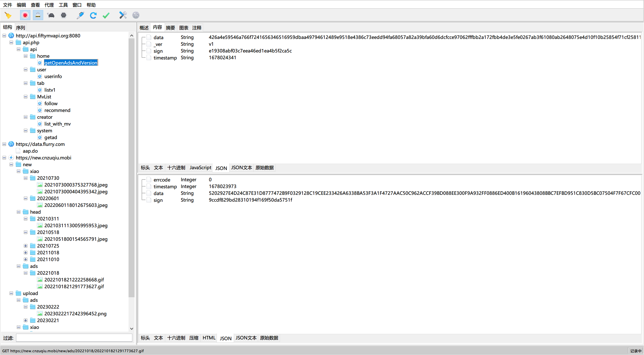Screen dimensions: 644x355
Task: Expand the 20210725 folder
Action: click(x=26, y=246)
